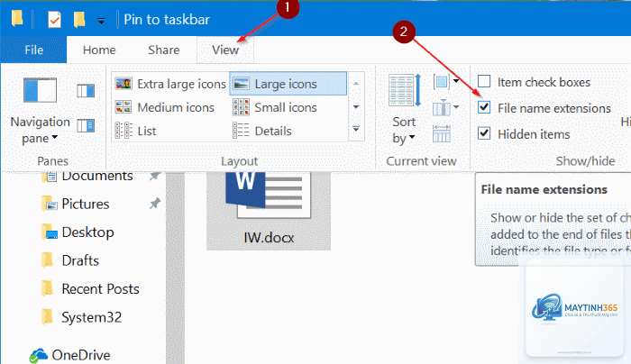Click the navigation pane vertical scrollbar
The width and height of the screenshot is (631, 364).
(x=176, y=268)
